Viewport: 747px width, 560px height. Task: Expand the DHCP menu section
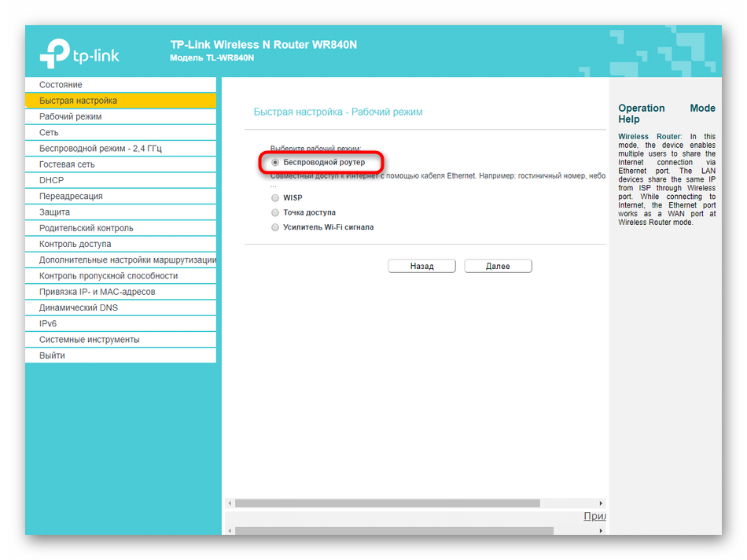pos(51,180)
